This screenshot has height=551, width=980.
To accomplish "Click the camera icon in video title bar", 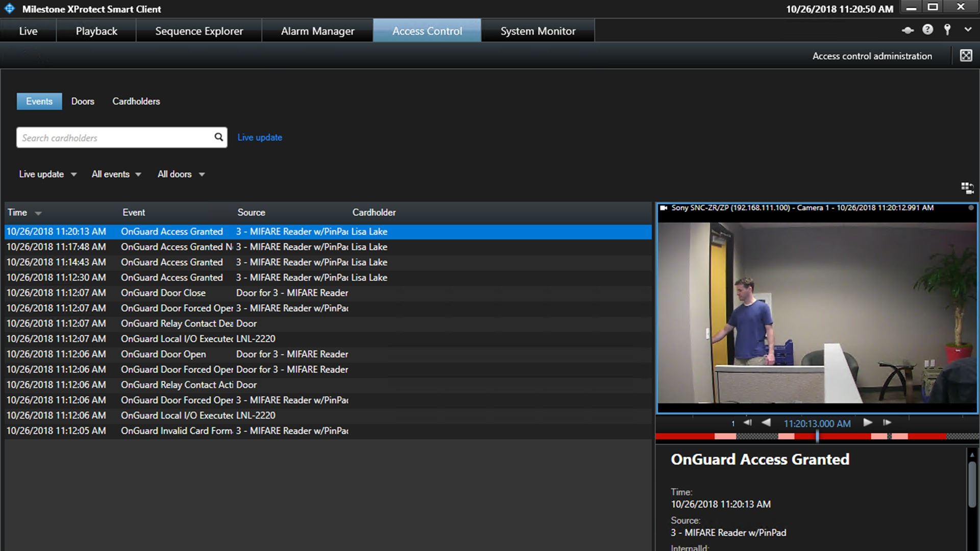I will [664, 208].
